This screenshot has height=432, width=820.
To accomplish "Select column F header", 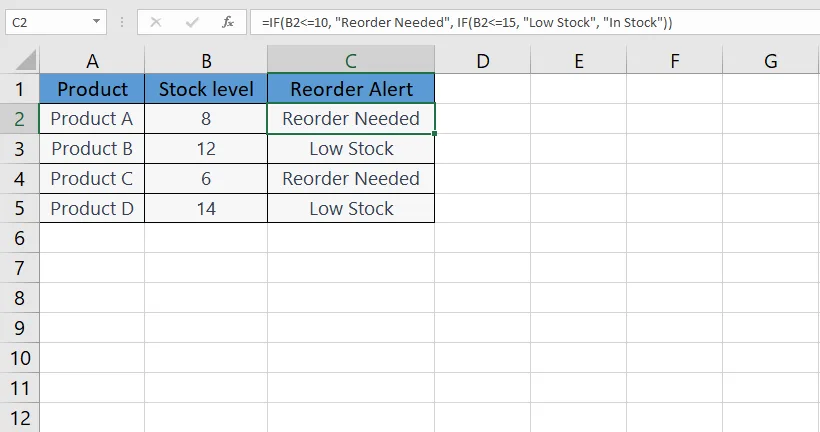I will [675, 61].
